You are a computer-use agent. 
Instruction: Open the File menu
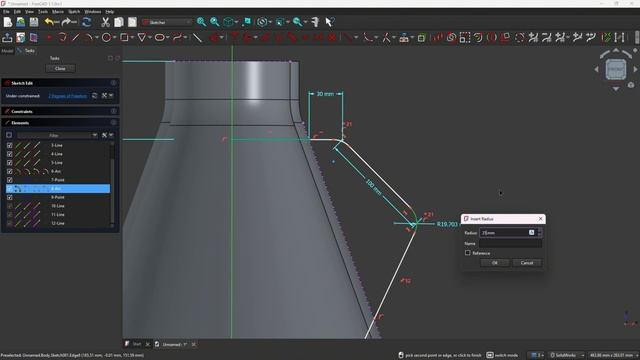(6, 12)
